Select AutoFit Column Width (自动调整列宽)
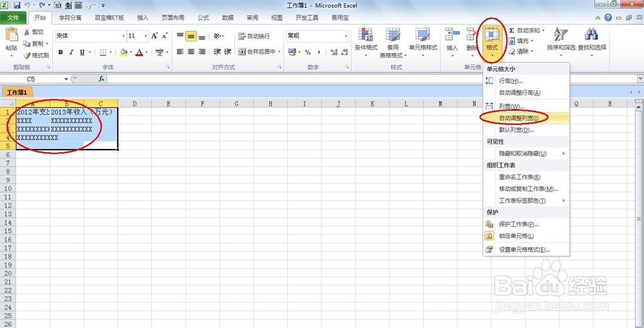Image resolution: width=644 pixels, height=328 pixels. [x=526, y=118]
